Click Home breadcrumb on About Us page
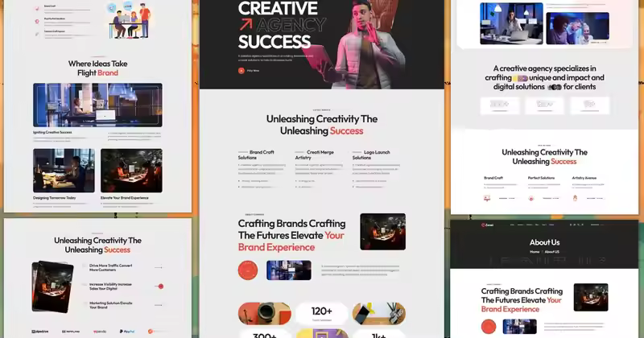Screen dimensions: 644x338 click(535, 252)
